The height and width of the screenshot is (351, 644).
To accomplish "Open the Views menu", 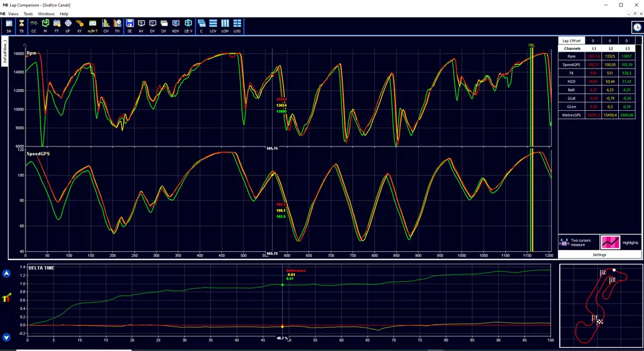I will click(13, 13).
